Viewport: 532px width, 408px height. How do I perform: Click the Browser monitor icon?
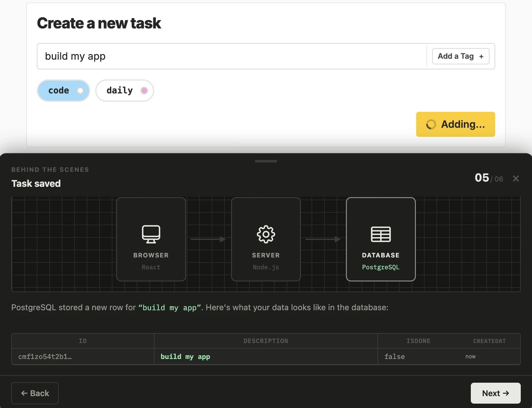click(151, 234)
